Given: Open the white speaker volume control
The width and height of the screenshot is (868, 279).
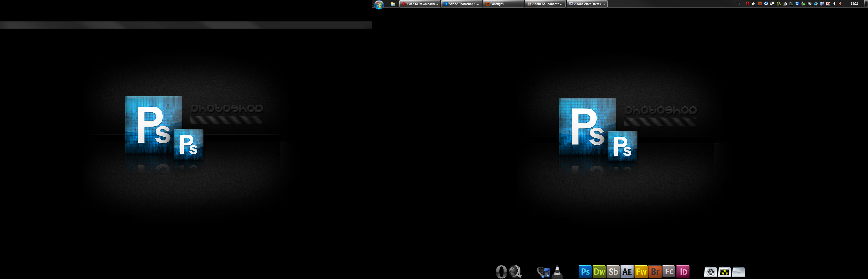Looking at the screenshot, I should [834, 4].
